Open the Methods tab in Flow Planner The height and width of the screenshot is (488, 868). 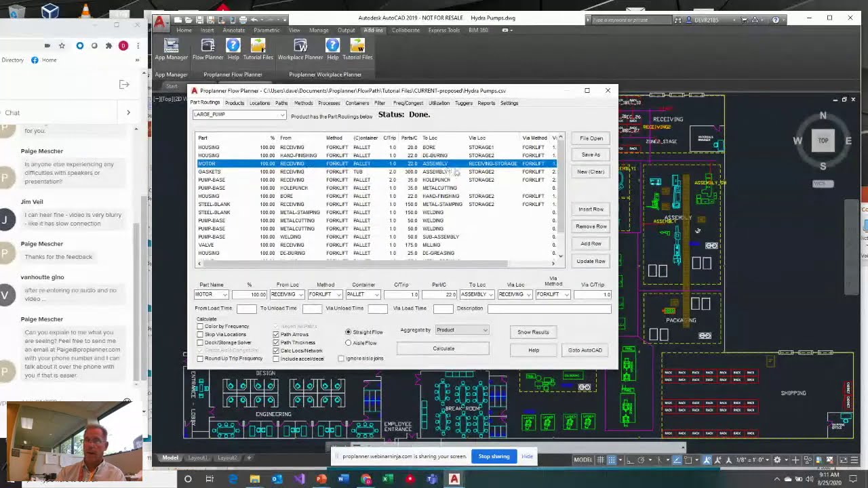tap(303, 103)
